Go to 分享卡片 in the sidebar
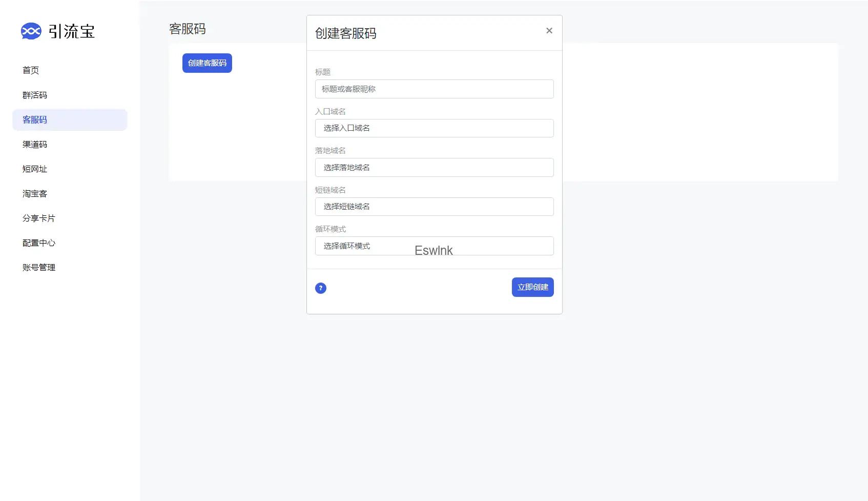Viewport: 868px width, 501px height. (39, 218)
